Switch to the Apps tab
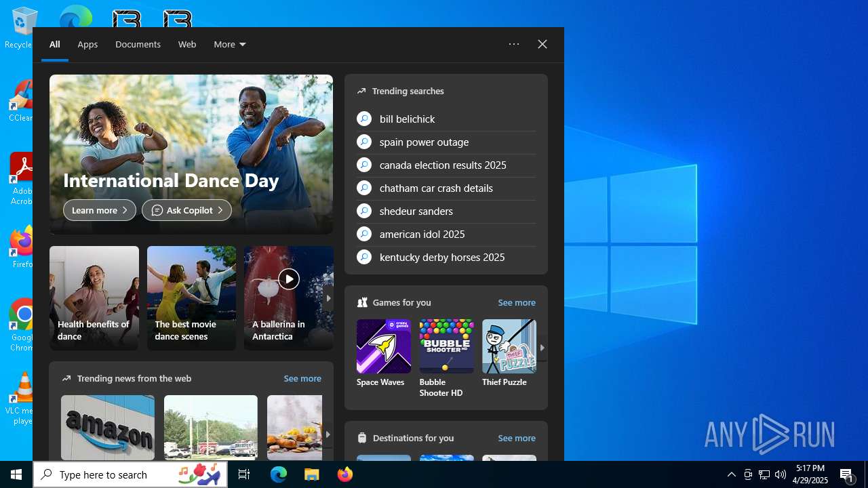The width and height of the screenshot is (868, 488). click(x=87, y=44)
